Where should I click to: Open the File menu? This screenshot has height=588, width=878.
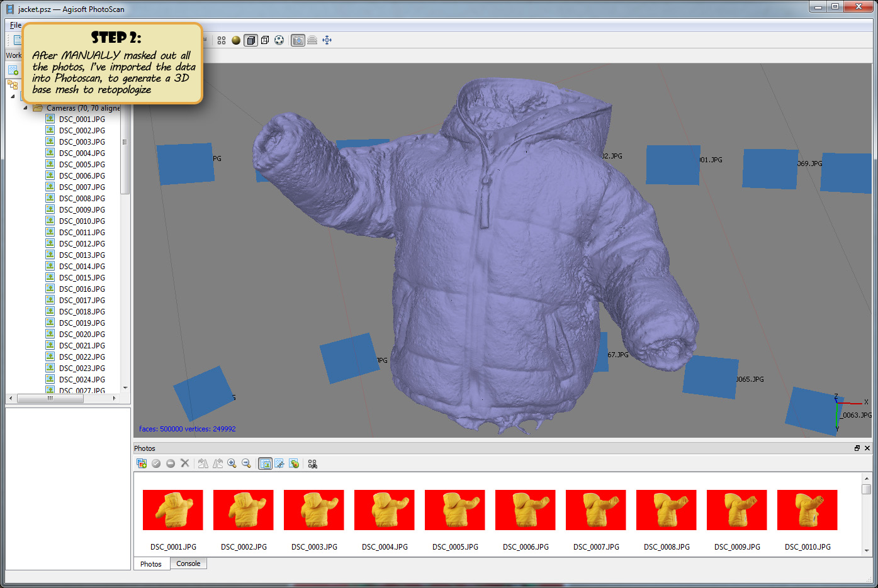(16, 25)
